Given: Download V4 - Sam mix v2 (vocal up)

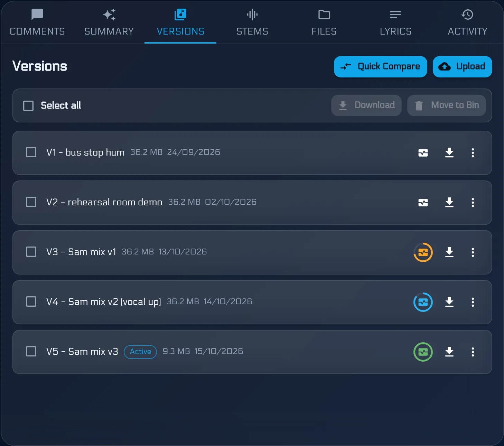Looking at the screenshot, I should point(449,302).
